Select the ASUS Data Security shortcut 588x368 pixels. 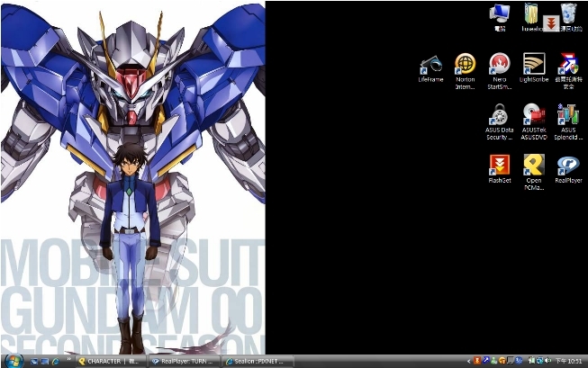[499, 121]
